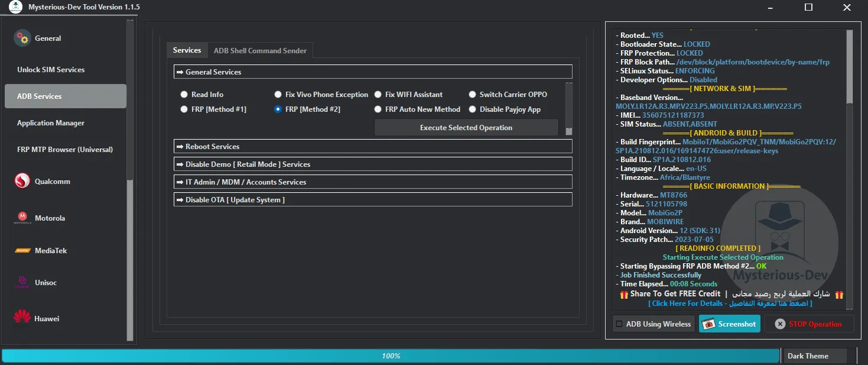Image resolution: width=868 pixels, height=365 pixels.
Task: Open FRP MTP Browser (Universal)
Action: (66, 150)
